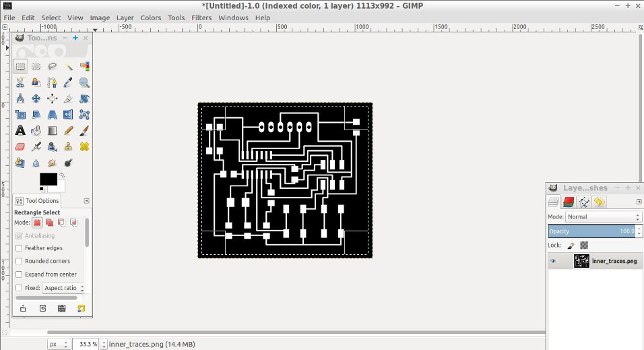
Task: Set mode to Replace current selection
Action: pyautogui.click(x=37, y=223)
